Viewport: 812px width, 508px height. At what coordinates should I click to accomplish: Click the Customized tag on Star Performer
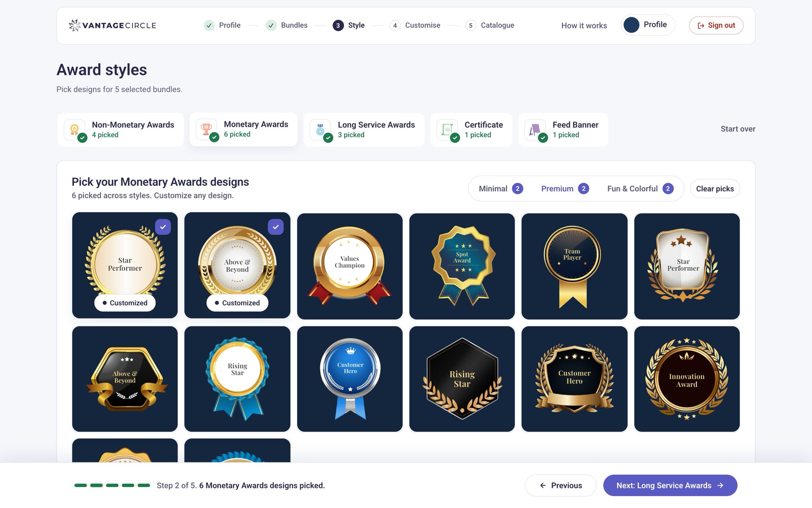125,303
